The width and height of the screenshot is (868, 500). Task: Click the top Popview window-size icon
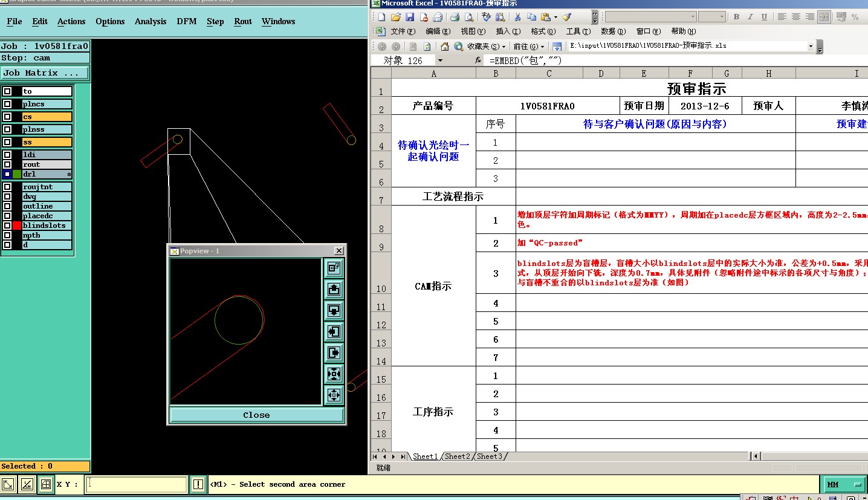(x=334, y=268)
